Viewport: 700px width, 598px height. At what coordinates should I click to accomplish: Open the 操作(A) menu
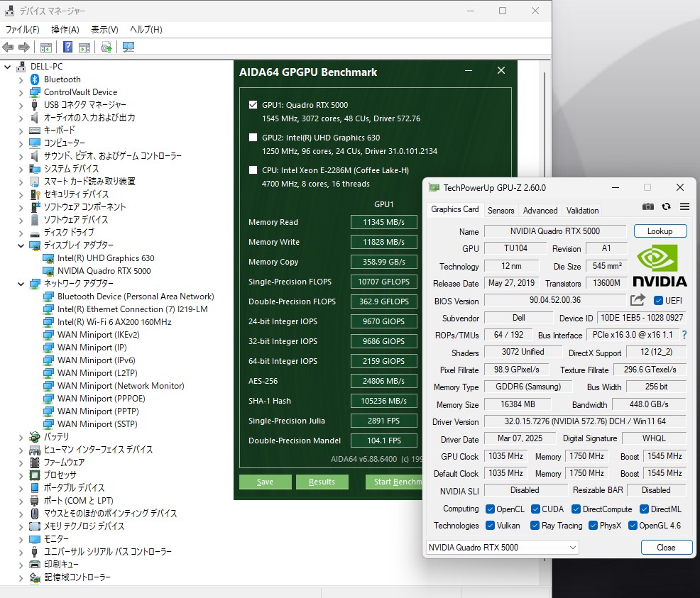pos(65,29)
